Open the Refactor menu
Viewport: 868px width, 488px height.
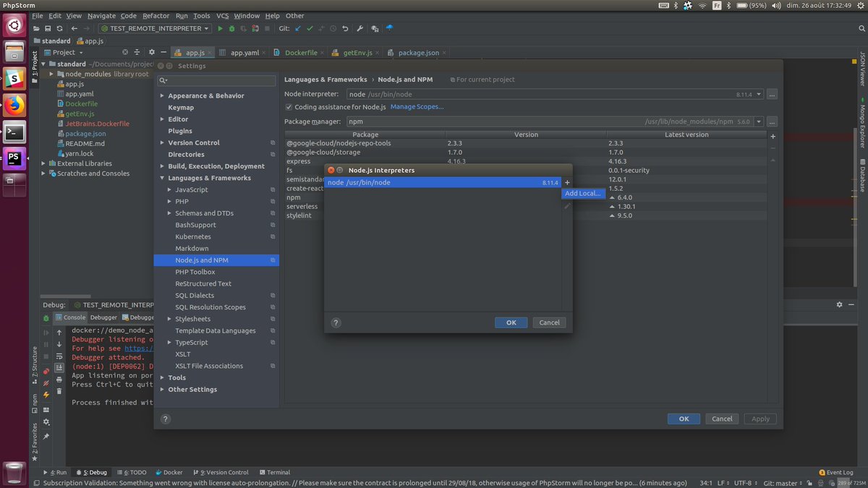156,15
